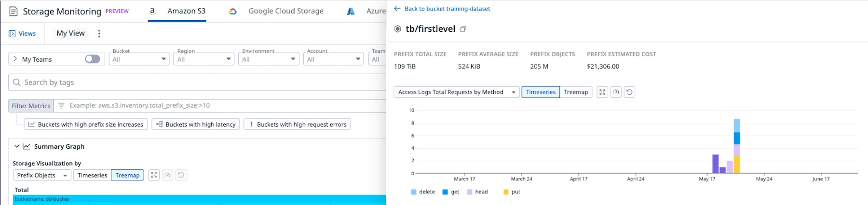
Task: Click the fullscreen icon in prefix detail panel
Action: (x=602, y=92)
